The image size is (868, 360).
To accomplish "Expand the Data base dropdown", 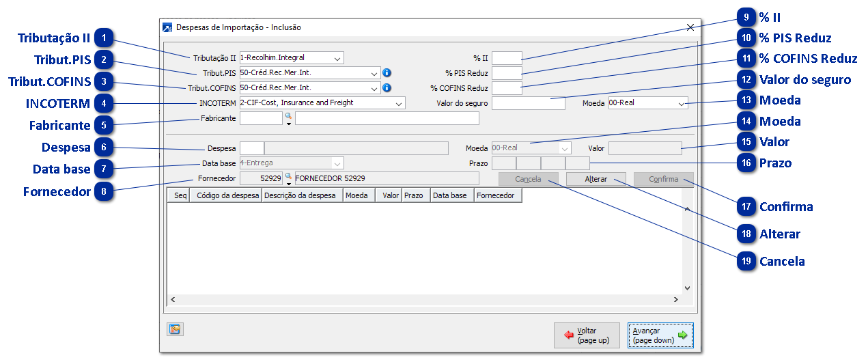I will point(337,163).
